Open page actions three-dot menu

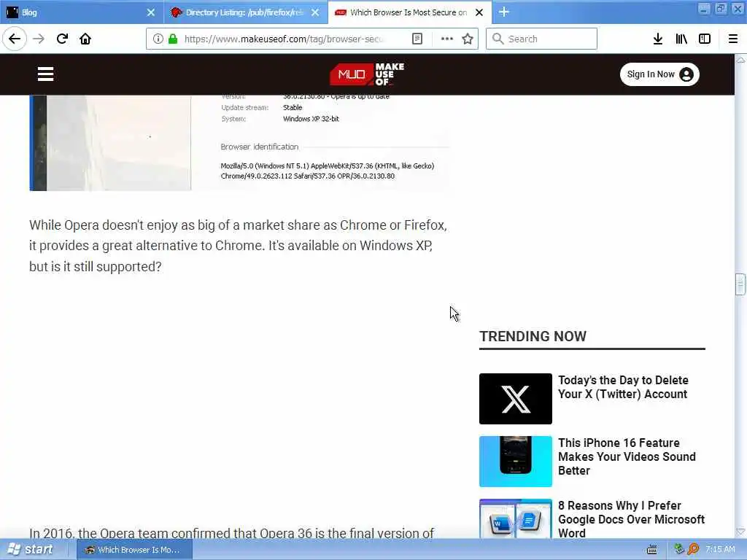point(447,39)
